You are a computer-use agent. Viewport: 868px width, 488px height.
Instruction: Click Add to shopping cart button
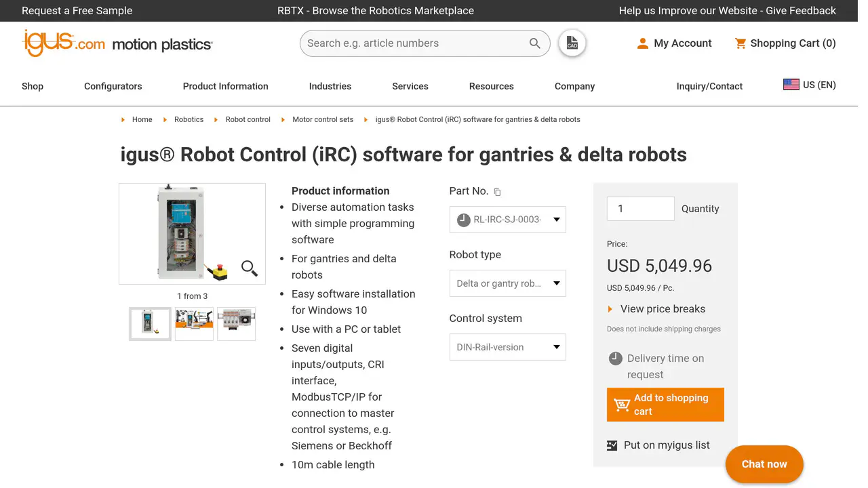point(665,405)
